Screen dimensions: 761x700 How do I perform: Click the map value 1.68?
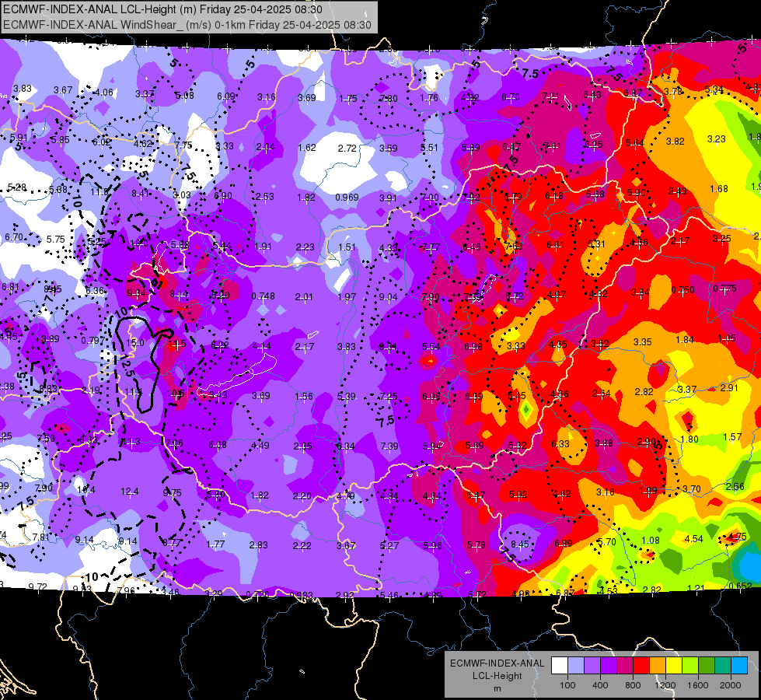coord(719,188)
